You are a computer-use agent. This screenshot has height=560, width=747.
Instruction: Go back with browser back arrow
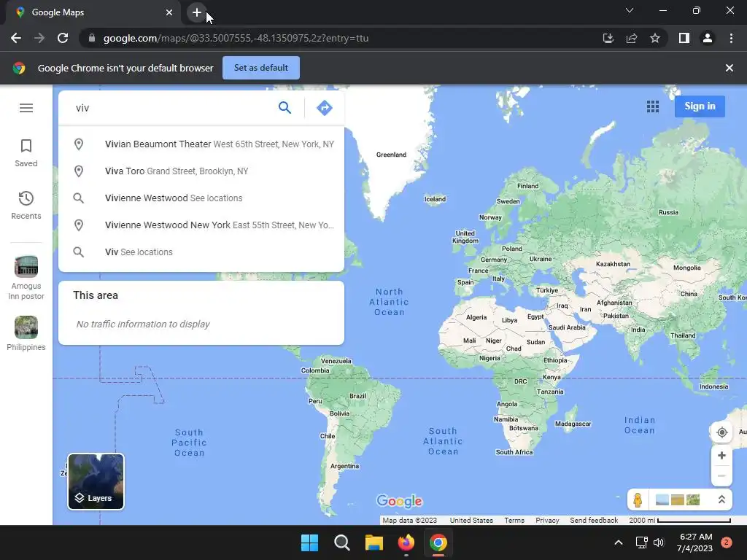tap(16, 38)
